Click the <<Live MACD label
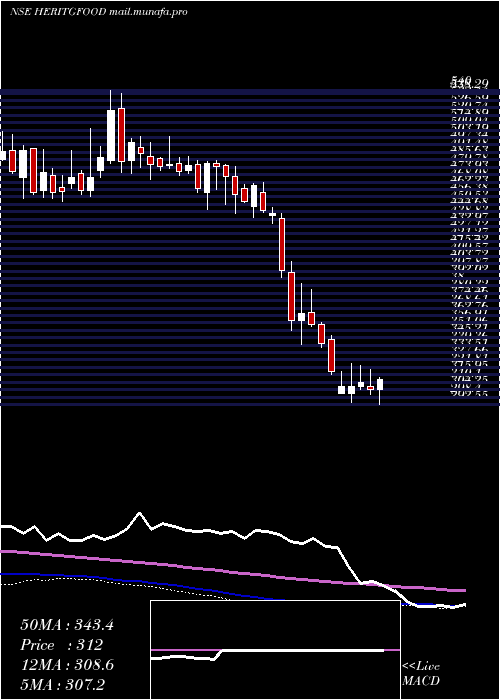Viewport: 500px width, 700px height. 421,674
